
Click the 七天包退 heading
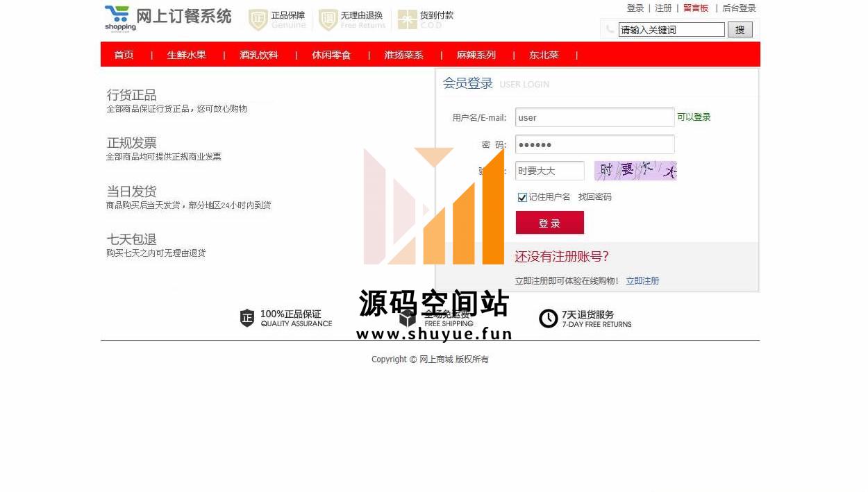131,239
